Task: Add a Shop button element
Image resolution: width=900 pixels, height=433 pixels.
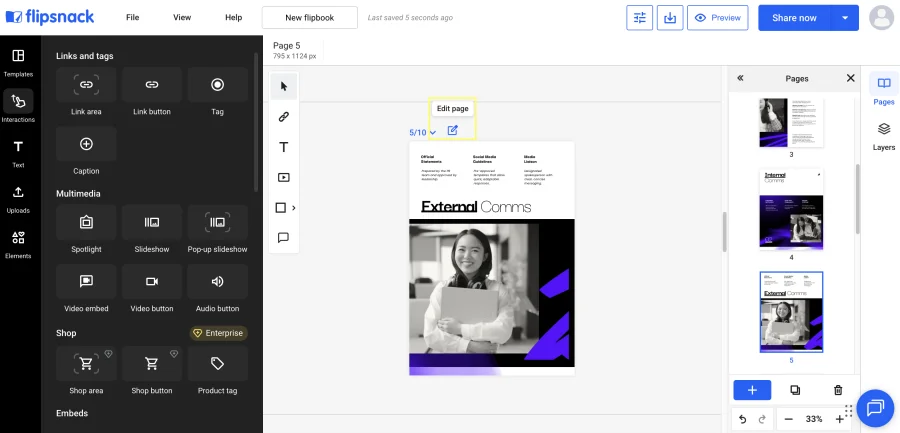Action: [x=152, y=364]
